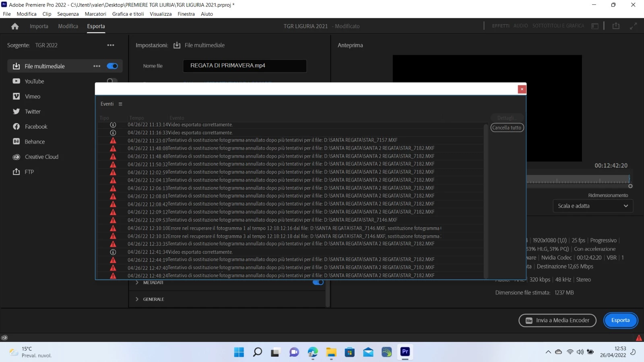Click the warning icon for the 12:48:24 event
The image size is (644, 362).
(x=113, y=276)
